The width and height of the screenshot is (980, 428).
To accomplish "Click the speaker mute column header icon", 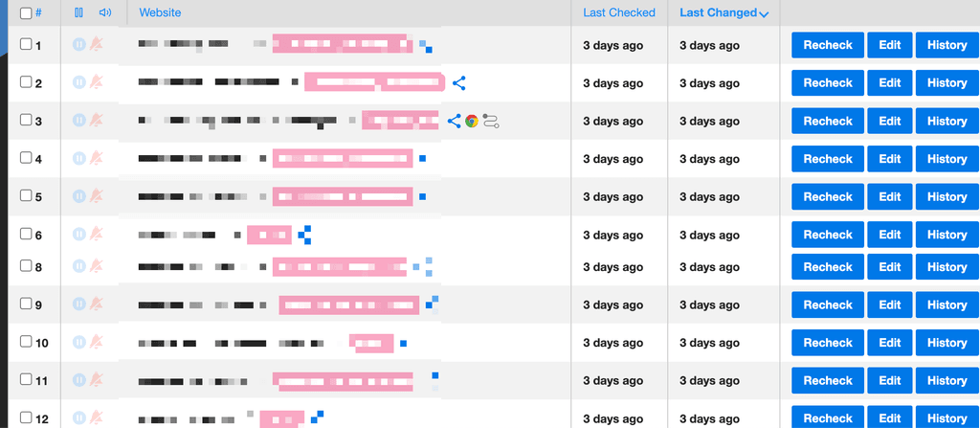I will click(x=104, y=12).
